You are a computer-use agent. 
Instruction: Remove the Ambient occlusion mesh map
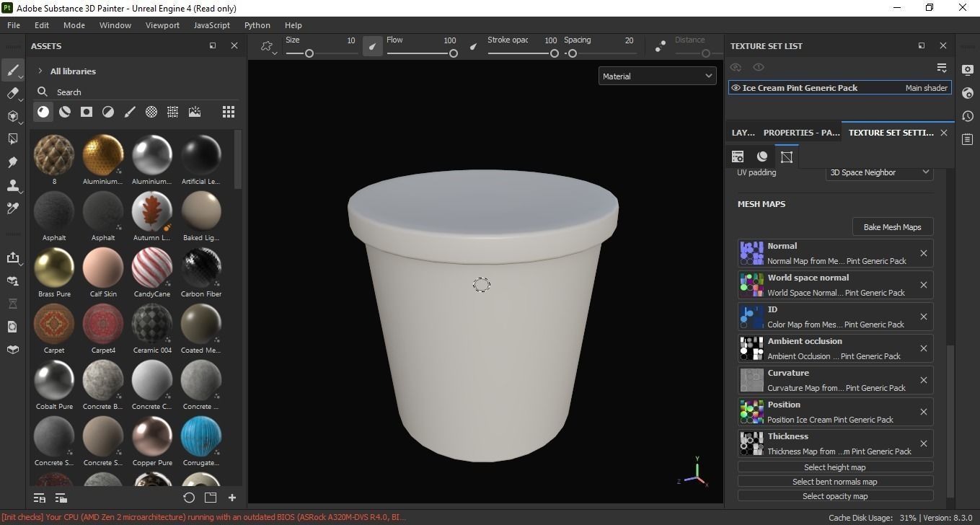tap(923, 348)
